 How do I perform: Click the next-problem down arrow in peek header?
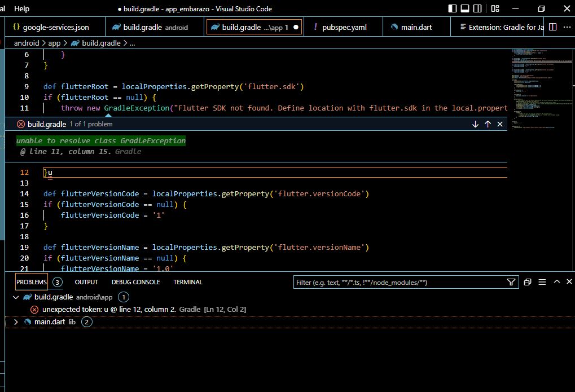tap(476, 124)
